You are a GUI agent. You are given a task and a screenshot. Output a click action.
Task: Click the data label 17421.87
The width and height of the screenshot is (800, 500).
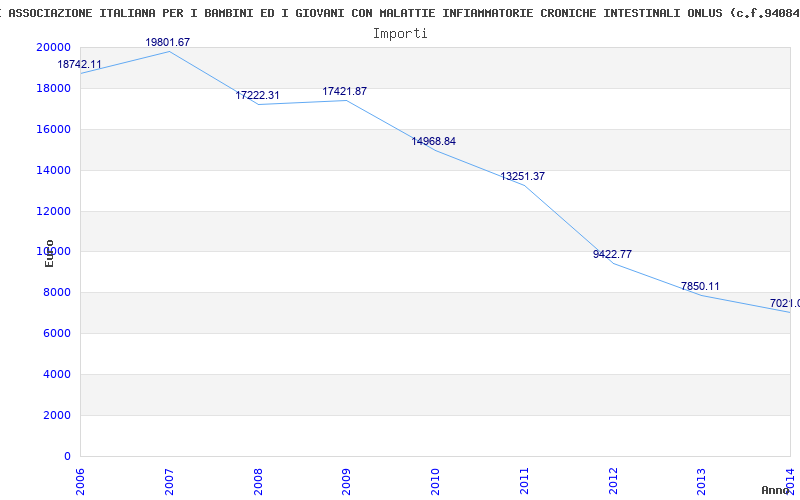[344, 91]
